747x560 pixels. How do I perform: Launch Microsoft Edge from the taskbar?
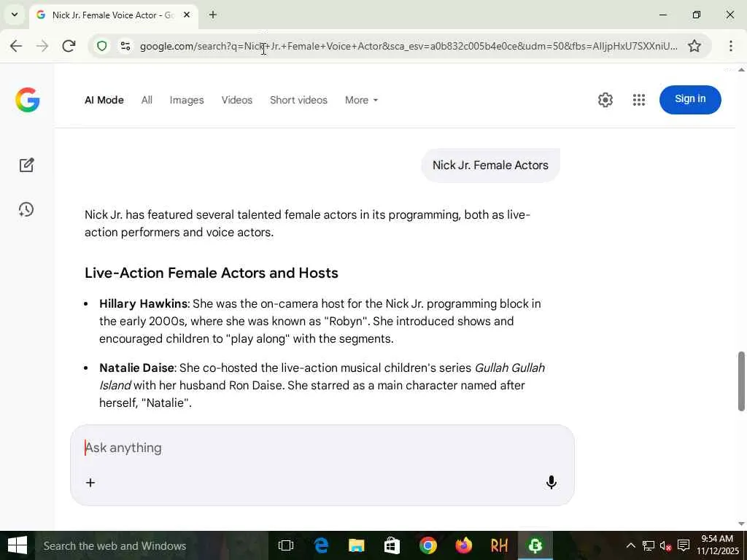[x=321, y=545]
